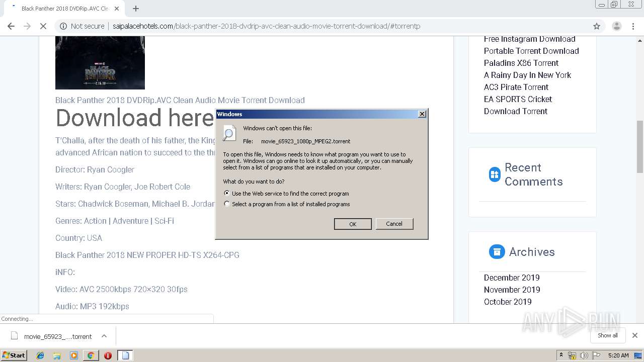Open the Chrome profile avatar
Viewport: 644px width, 362px height.
pyautogui.click(x=616, y=26)
